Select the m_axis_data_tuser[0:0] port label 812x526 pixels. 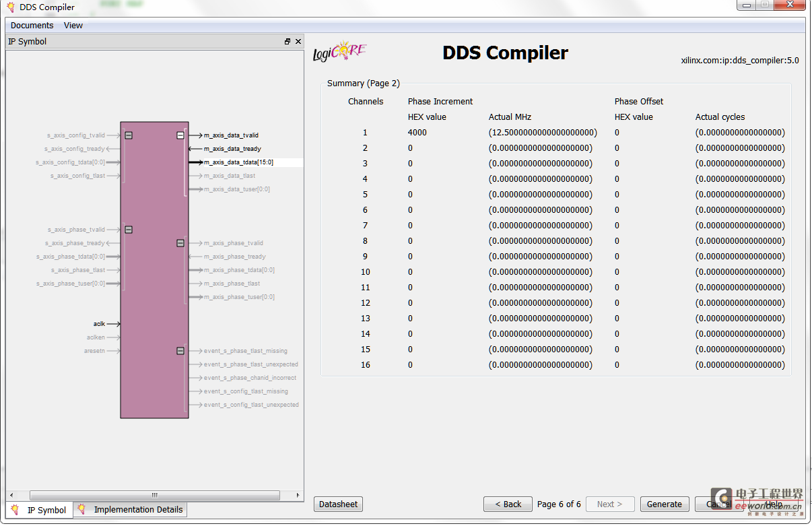237,189
